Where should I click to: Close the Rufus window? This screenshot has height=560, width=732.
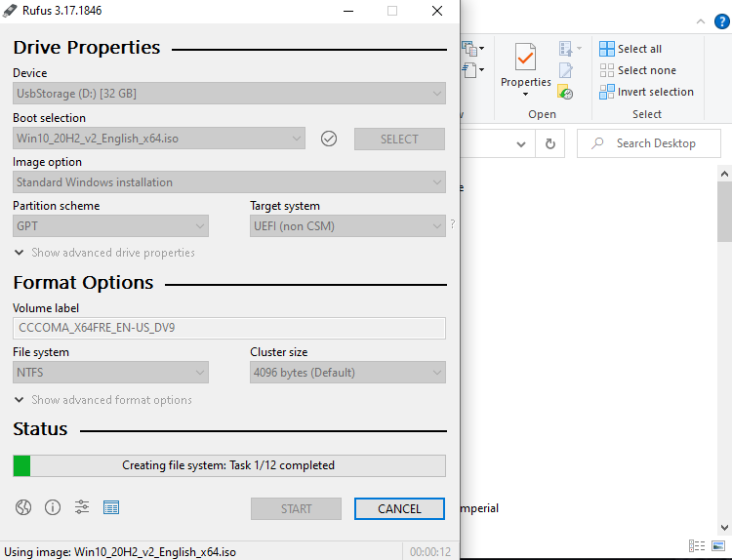pos(437,11)
